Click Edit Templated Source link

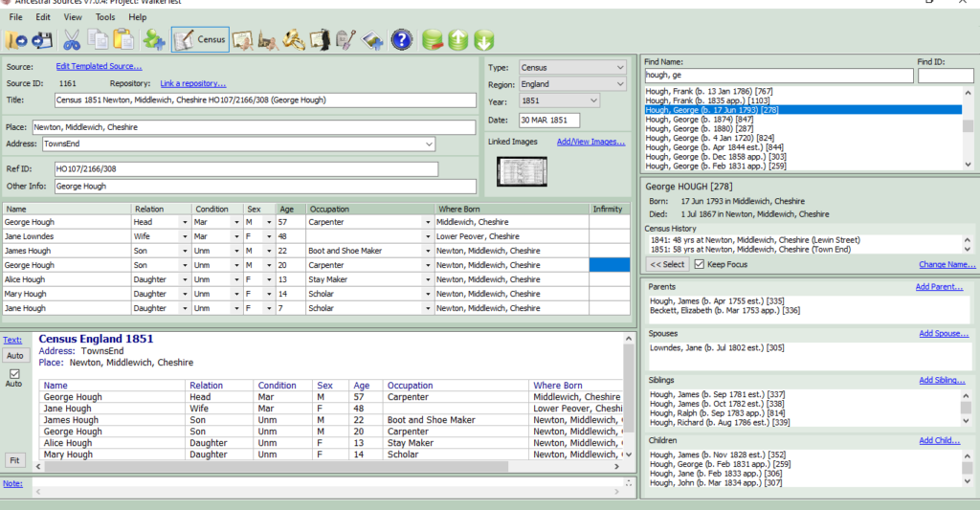[x=99, y=66]
